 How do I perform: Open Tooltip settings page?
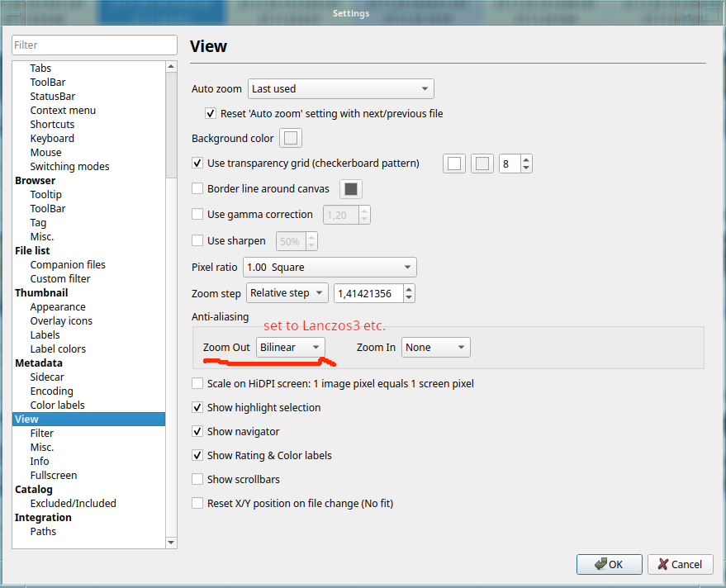pyautogui.click(x=45, y=194)
